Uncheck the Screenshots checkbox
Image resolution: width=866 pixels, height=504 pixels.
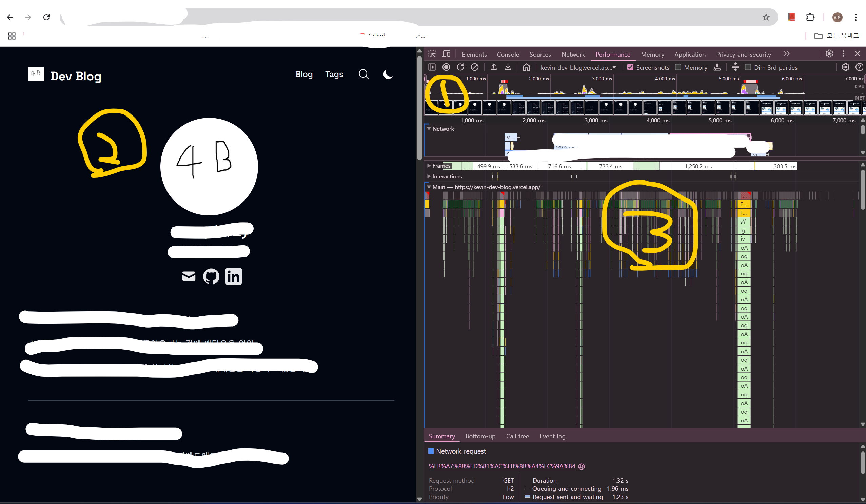point(630,67)
